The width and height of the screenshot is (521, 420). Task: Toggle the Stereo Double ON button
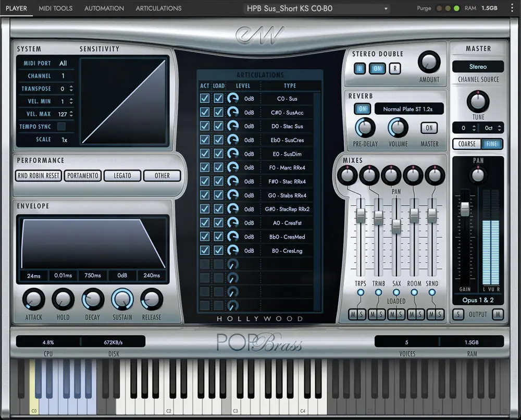[377, 69]
